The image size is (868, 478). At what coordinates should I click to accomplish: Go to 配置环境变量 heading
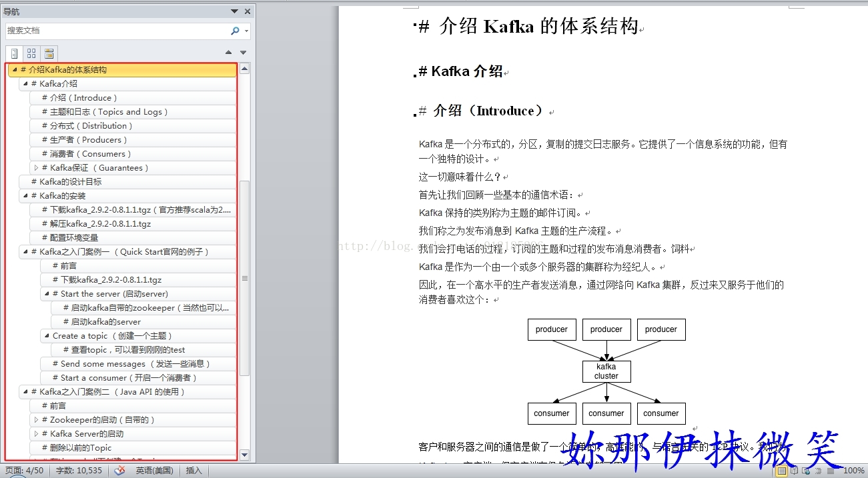click(x=133, y=238)
